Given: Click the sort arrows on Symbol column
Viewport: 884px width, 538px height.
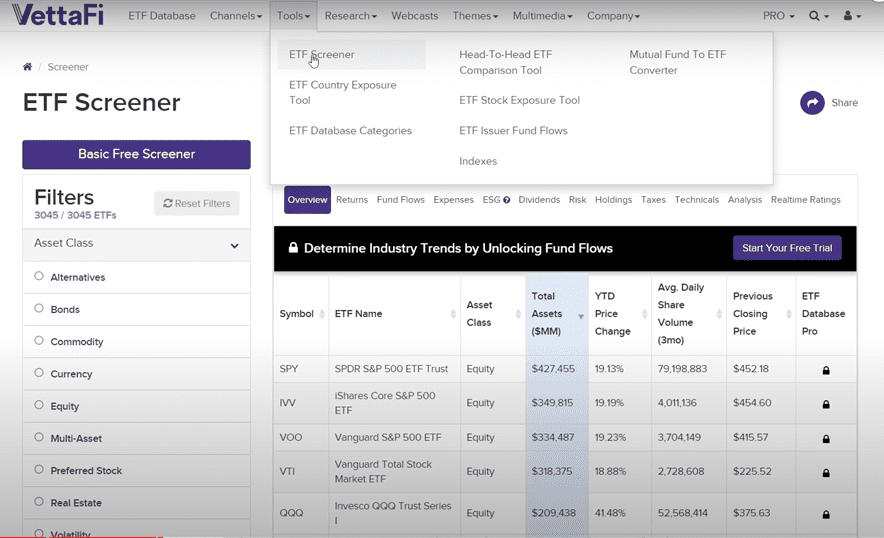Looking at the screenshot, I should [322, 314].
